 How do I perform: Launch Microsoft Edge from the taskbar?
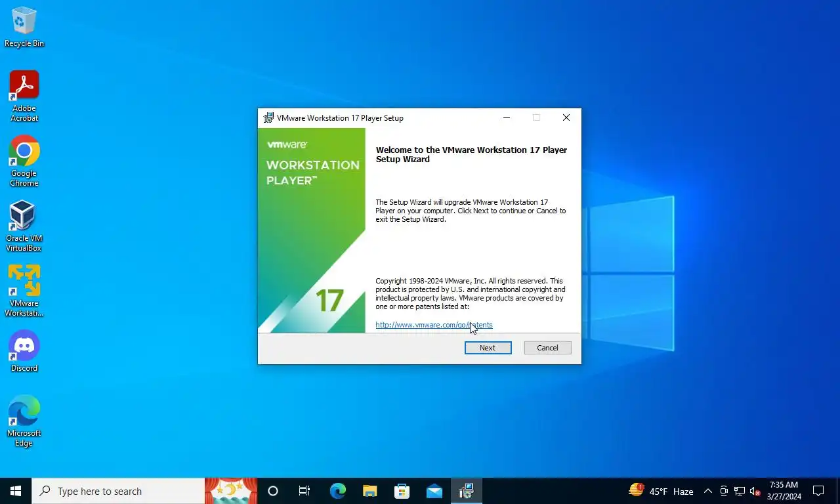coord(337,491)
